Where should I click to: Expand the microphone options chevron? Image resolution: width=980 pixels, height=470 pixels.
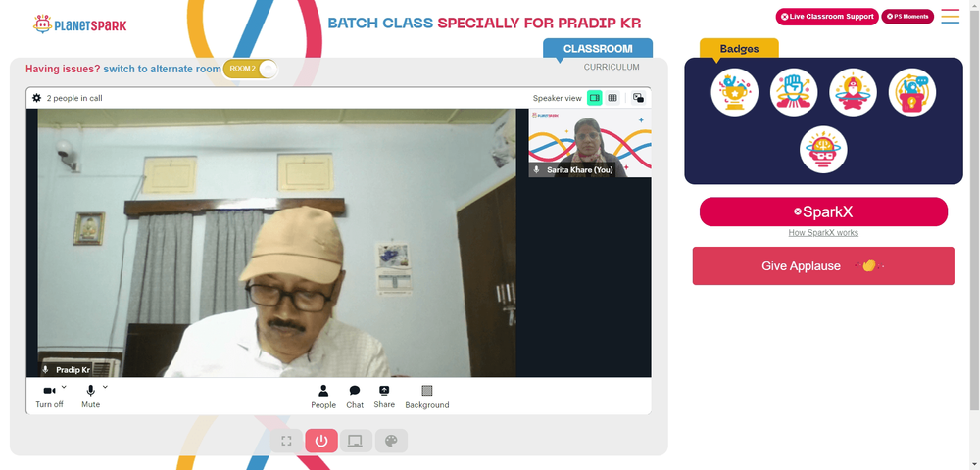[x=105, y=387]
